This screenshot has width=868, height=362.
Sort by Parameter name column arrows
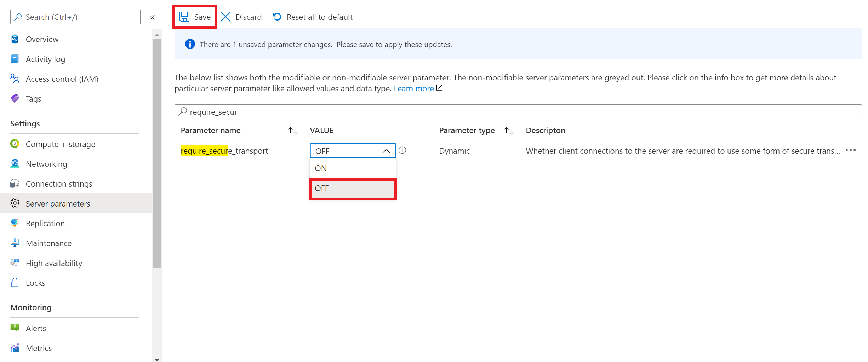(293, 131)
